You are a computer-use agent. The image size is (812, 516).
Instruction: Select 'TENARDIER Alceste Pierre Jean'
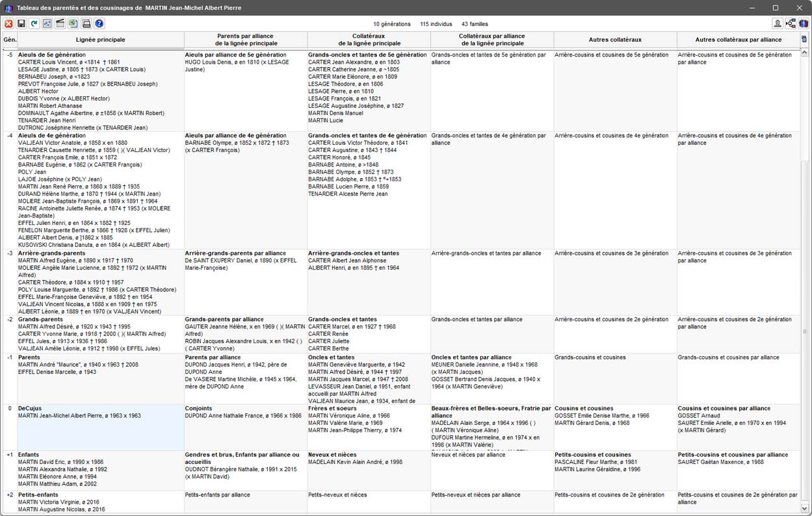pos(348,194)
